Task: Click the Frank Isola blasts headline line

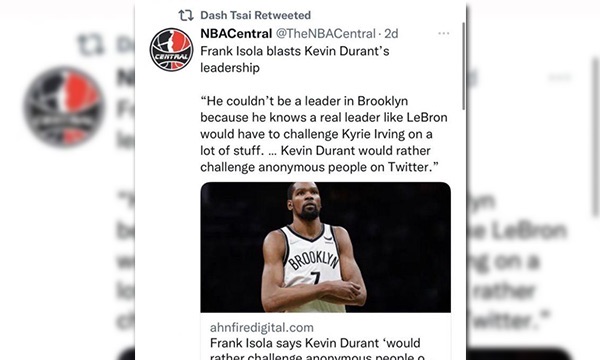Action: (295, 51)
